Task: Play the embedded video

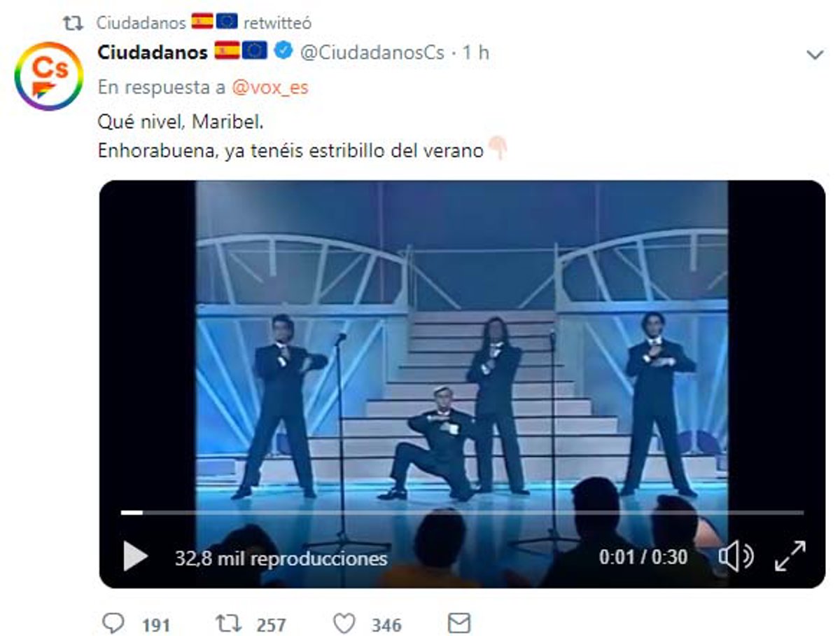Action: click(x=135, y=557)
